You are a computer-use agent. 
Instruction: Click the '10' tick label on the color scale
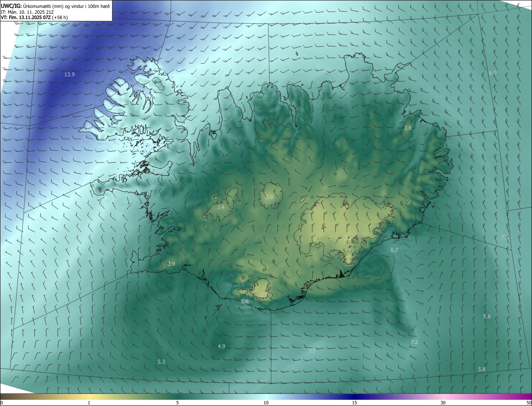coord(266,403)
